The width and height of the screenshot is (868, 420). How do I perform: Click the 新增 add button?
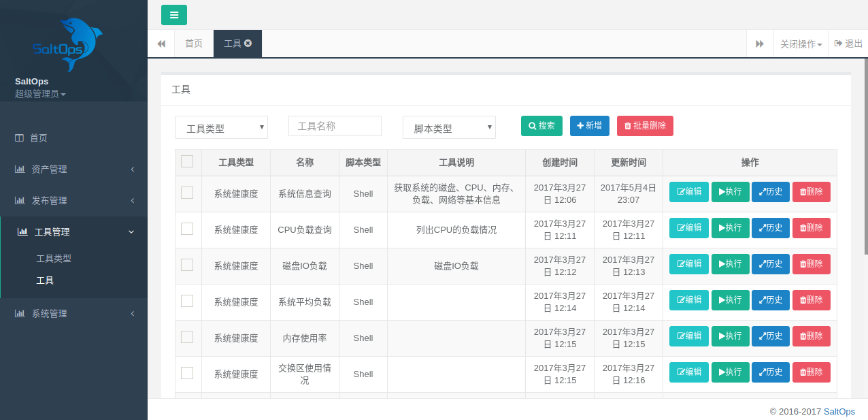(589, 126)
